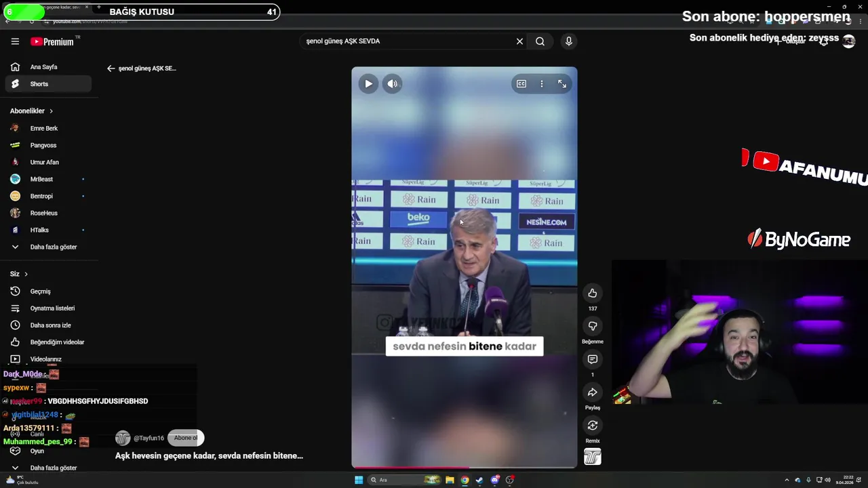Open the comments panel of the Short
Image resolution: width=868 pixels, height=488 pixels.
pyautogui.click(x=593, y=359)
